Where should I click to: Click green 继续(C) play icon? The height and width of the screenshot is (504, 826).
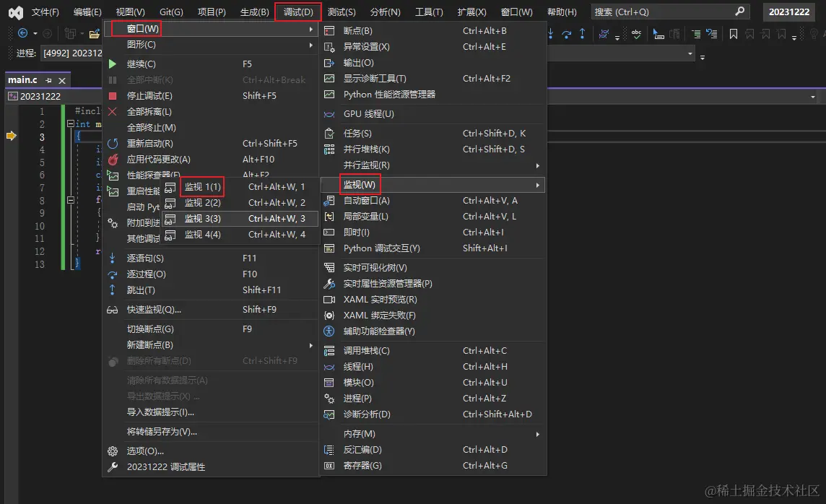click(112, 64)
